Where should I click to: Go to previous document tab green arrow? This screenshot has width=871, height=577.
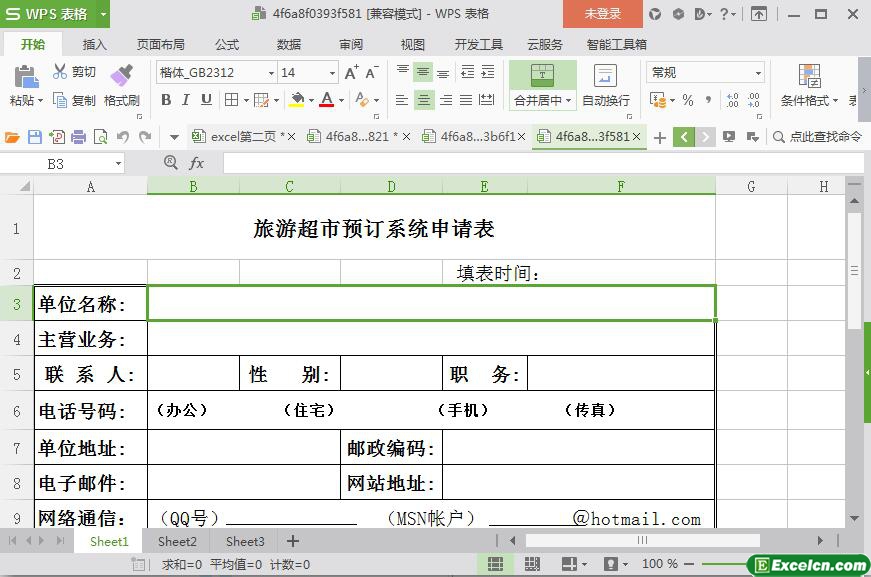tap(684, 137)
